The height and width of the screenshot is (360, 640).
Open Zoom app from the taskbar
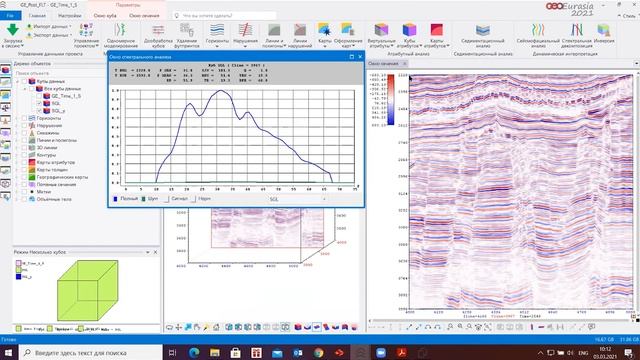tap(380, 352)
